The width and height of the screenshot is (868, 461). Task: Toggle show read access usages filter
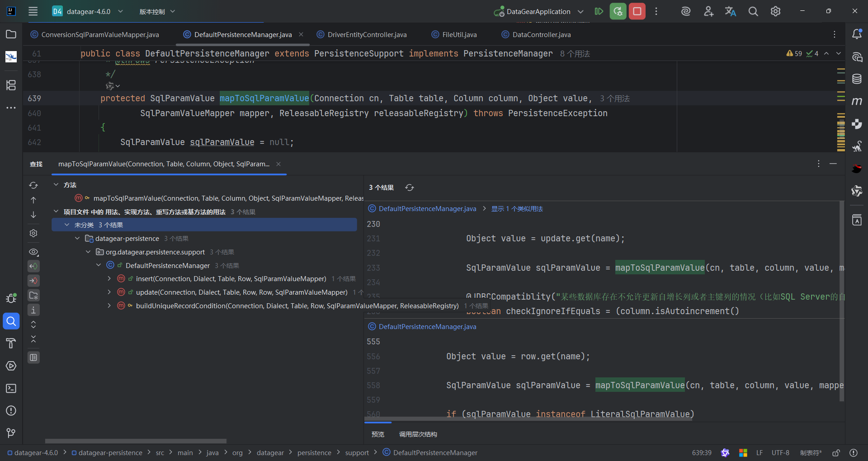click(33, 266)
